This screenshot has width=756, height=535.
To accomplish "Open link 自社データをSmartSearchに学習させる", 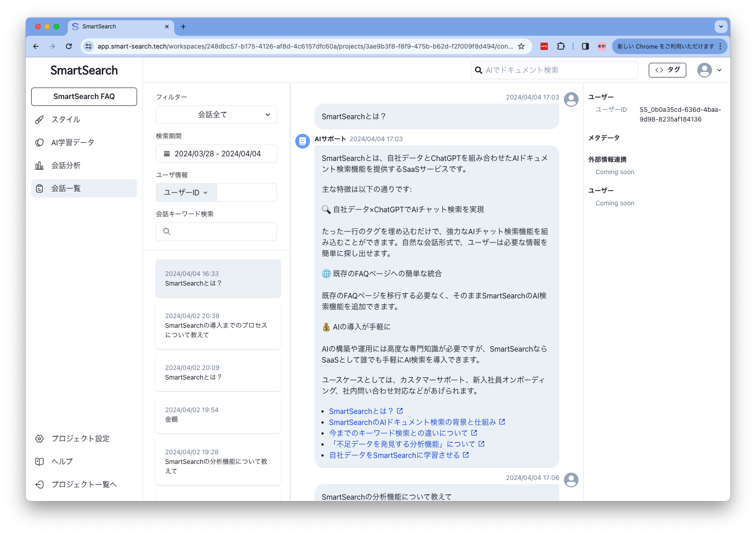I will tap(399, 455).
